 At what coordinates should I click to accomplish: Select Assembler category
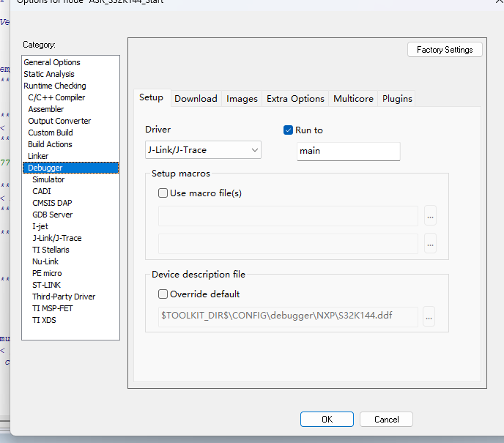pyautogui.click(x=46, y=109)
